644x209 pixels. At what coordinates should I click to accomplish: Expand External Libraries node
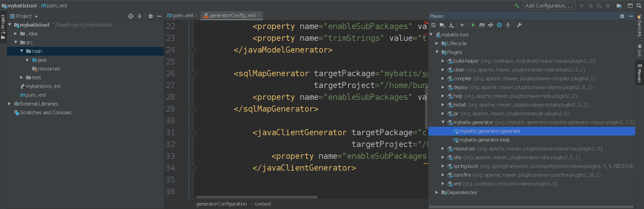(9, 104)
